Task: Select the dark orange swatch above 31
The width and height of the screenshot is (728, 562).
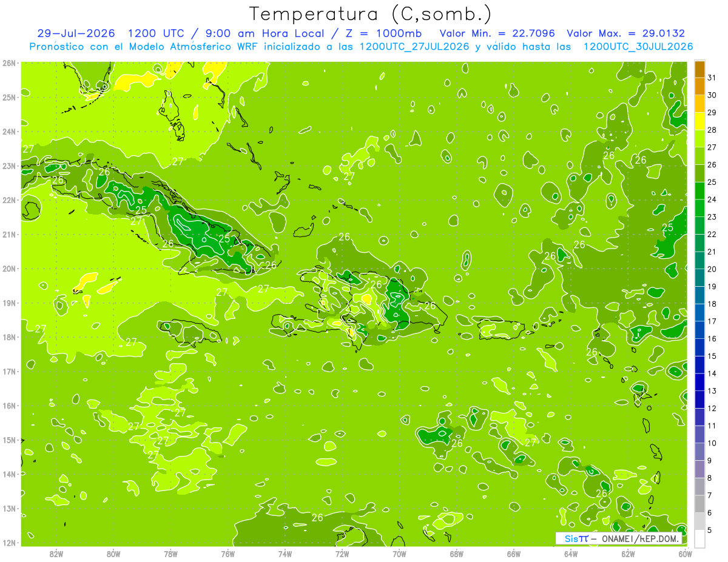Action: pyautogui.click(x=699, y=70)
